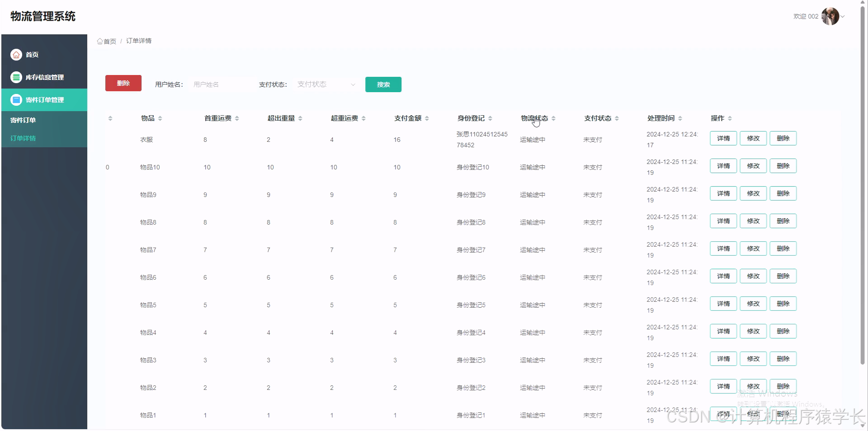Sort by 物流状态 column arrows
Image resolution: width=868 pixels, height=431 pixels.
click(x=553, y=118)
